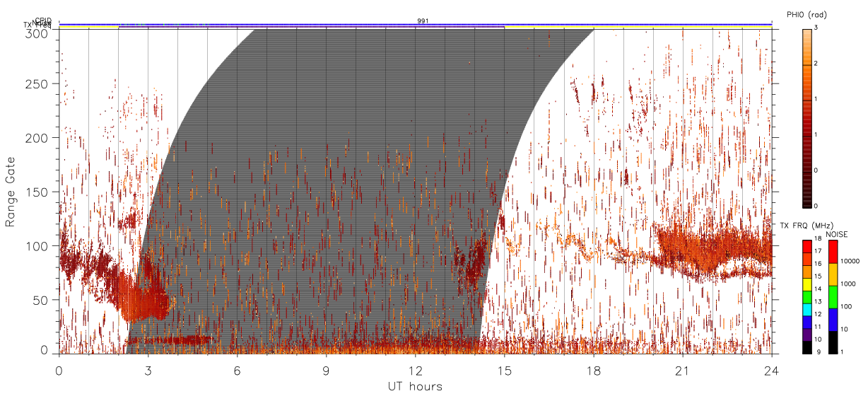Viewport: 868px width, 401px height.
Task: Click the Range Gate axis title
Action: pyautogui.click(x=11, y=192)
